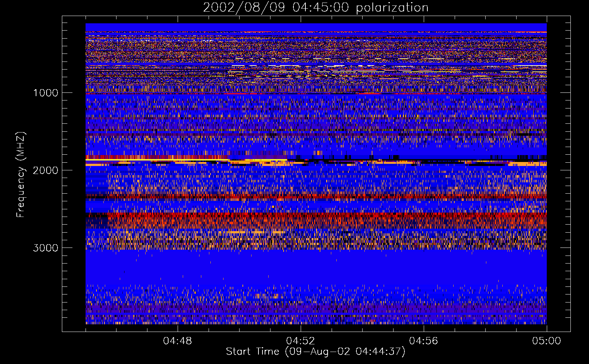
Task: Click the '05:00' time tick label
Action: 547,341
